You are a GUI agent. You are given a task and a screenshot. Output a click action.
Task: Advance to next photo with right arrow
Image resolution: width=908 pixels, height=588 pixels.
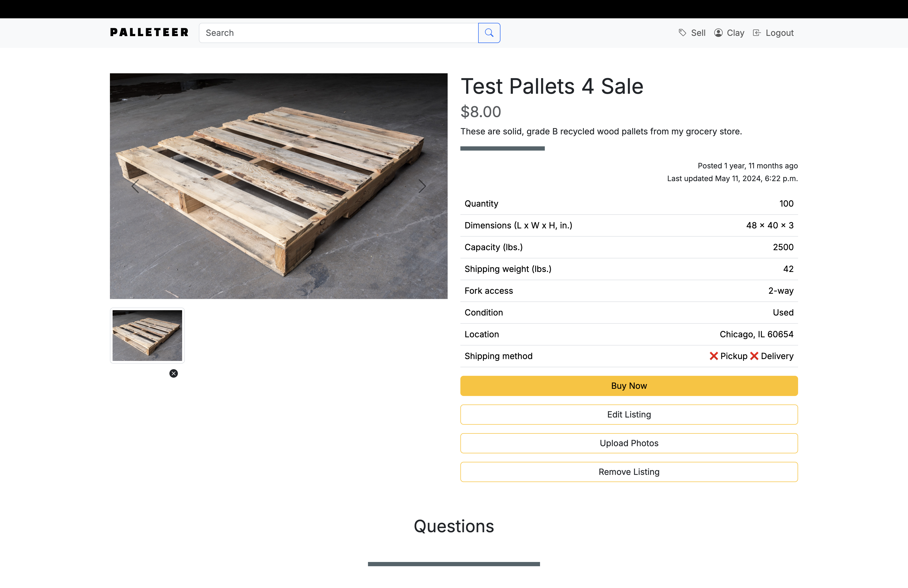(422, 186)
